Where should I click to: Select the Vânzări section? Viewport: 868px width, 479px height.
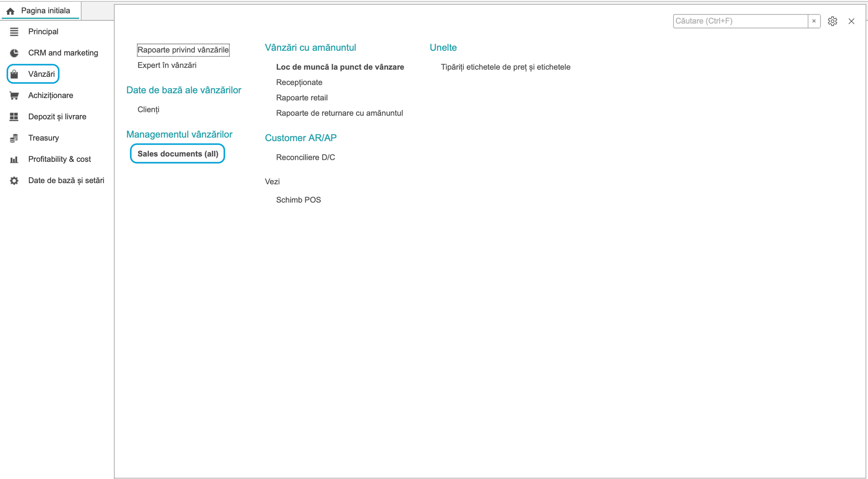pyautogui.click(x=42, y=74)
